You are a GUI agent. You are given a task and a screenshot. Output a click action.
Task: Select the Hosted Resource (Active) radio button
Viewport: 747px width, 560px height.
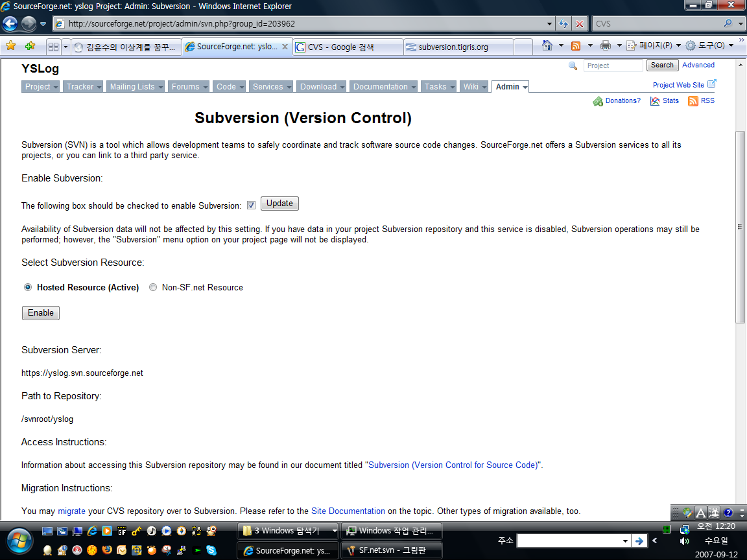(x=28, y=287)
